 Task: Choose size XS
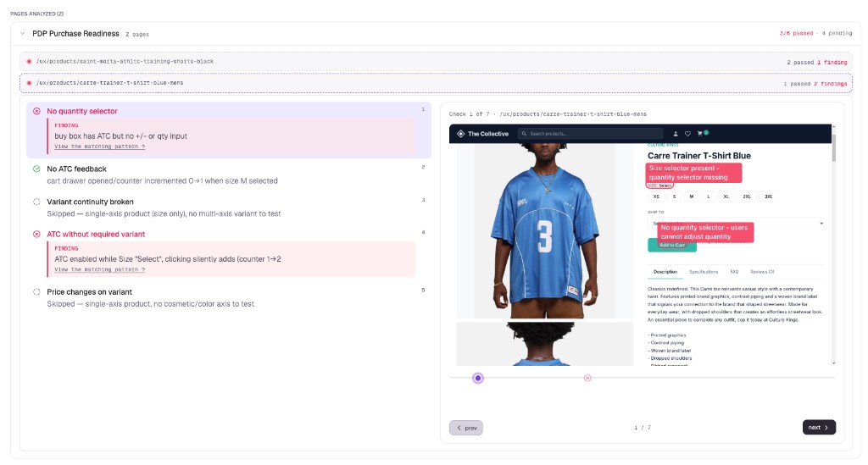pyautogui.click(x=656, y=197)
